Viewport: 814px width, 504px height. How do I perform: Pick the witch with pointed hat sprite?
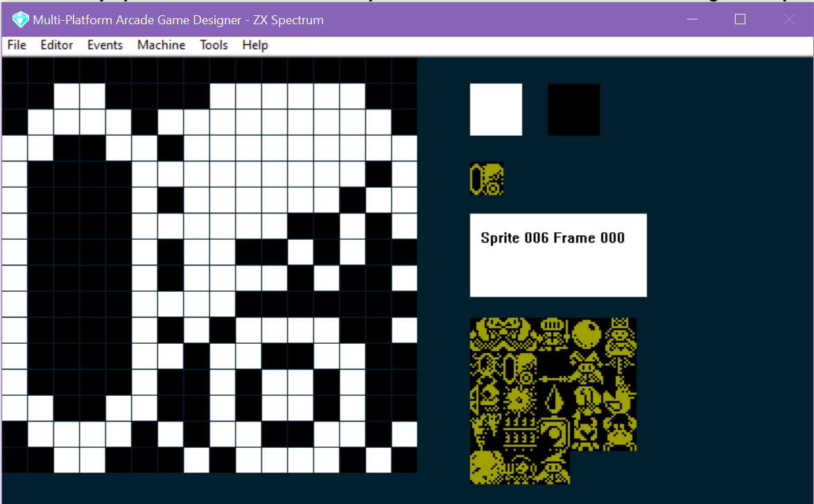tap(553, 467)
